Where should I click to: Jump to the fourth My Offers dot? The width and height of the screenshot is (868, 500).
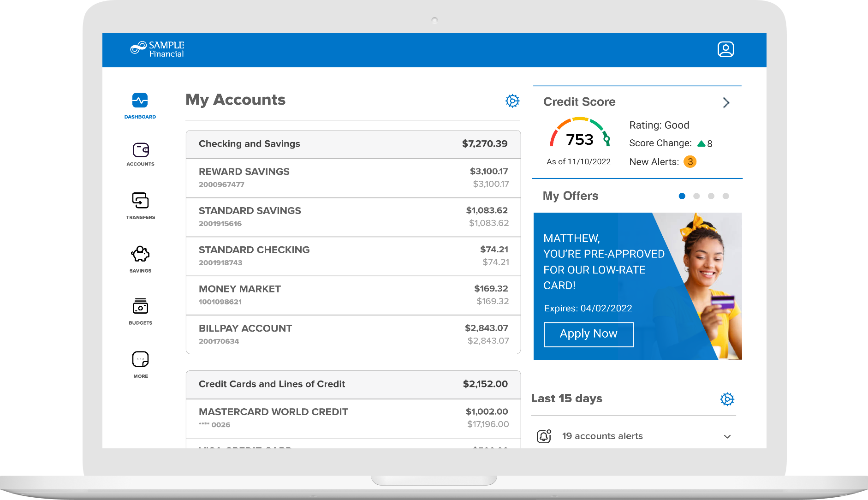(725, 196)
